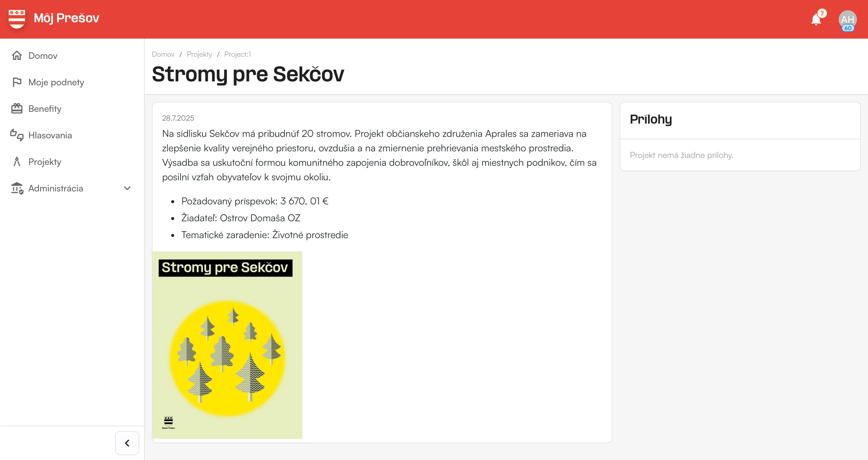Image resolution: width=868 pixels, height=460 pixels.
Task: Open the notifications bell icon
Action: (816, 20)
